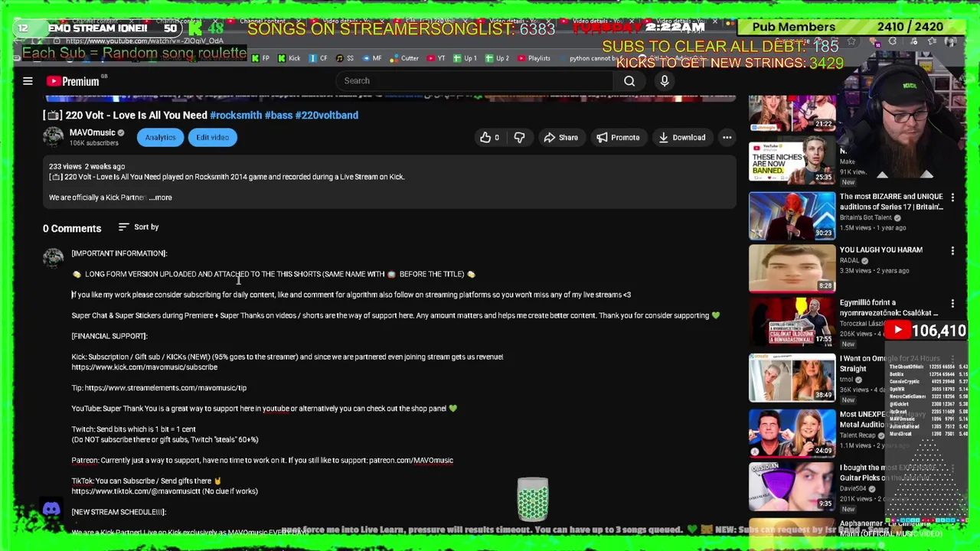Open MAVOmusic channel name link

(x=92, y=132)
